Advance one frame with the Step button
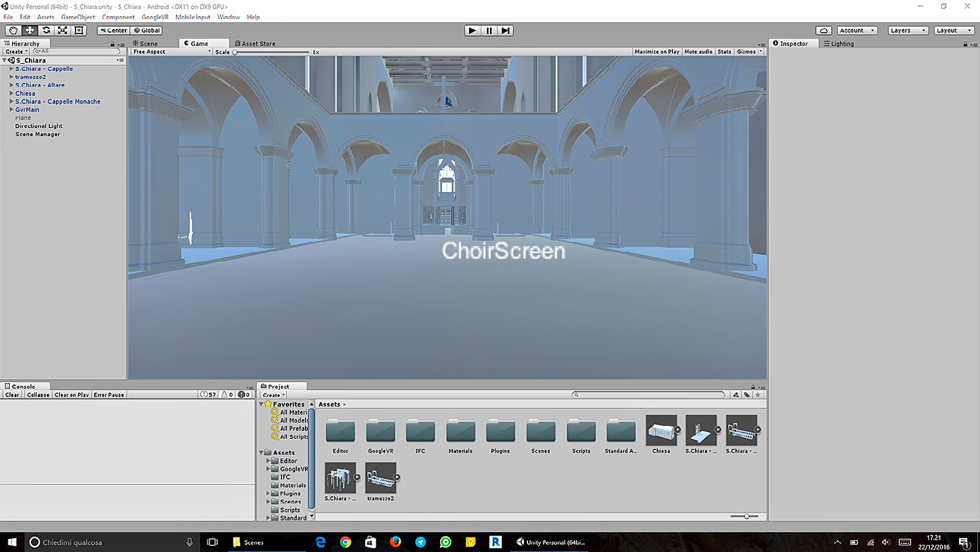 tap(505, 30)
